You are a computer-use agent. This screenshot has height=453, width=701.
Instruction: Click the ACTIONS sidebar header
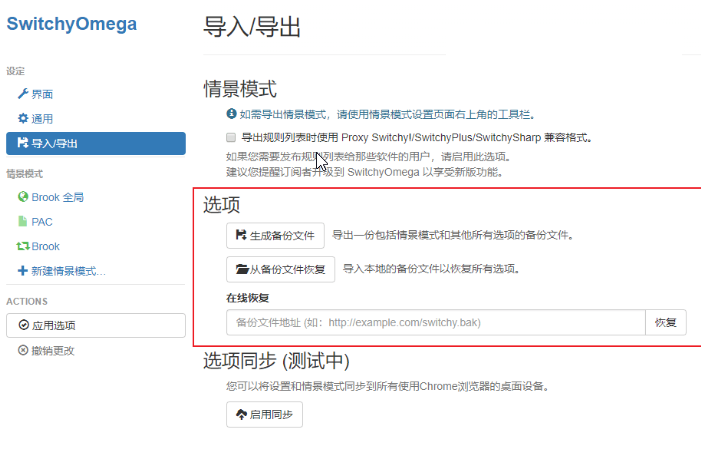(x=27, y=301)
